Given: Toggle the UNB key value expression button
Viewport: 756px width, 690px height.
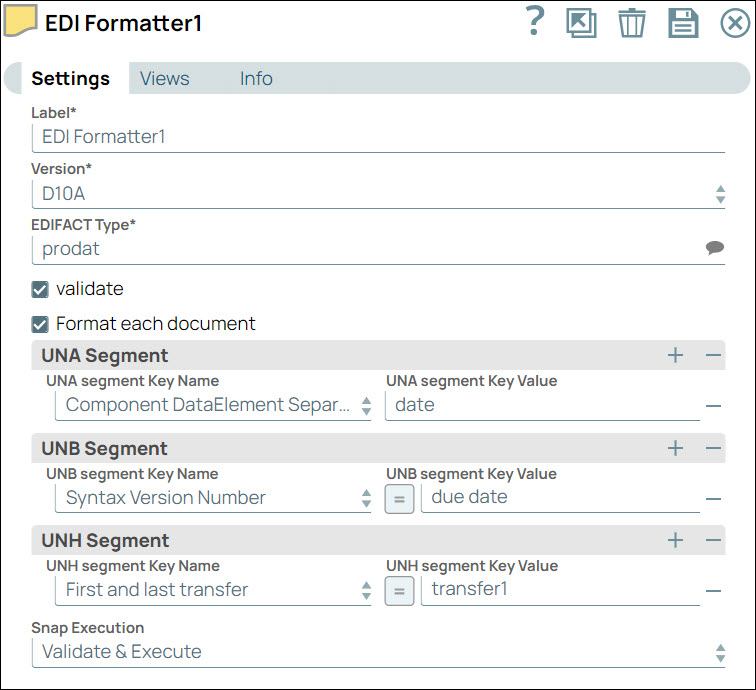Looking at the screenshot, I should pyautogui.click(x=399, y=498).
